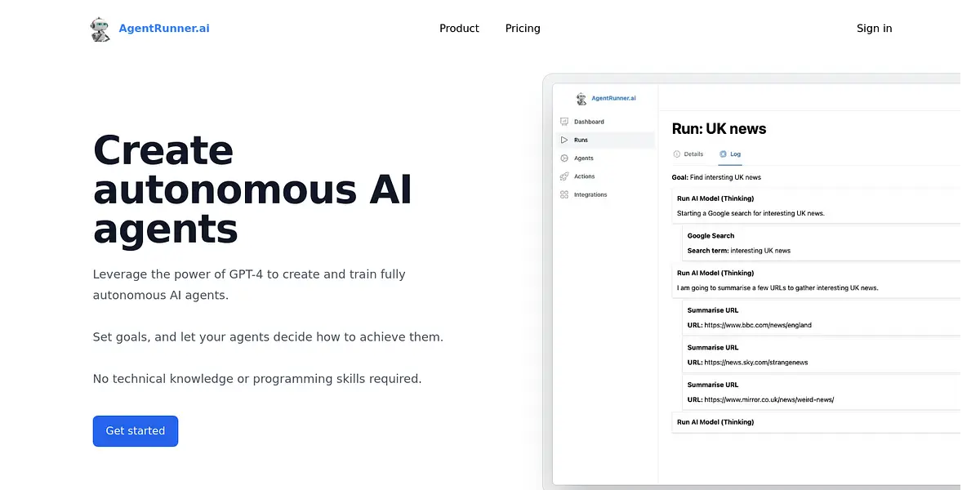Click the Google Search log step
980x490 pixels.
(x=710, y=236)
